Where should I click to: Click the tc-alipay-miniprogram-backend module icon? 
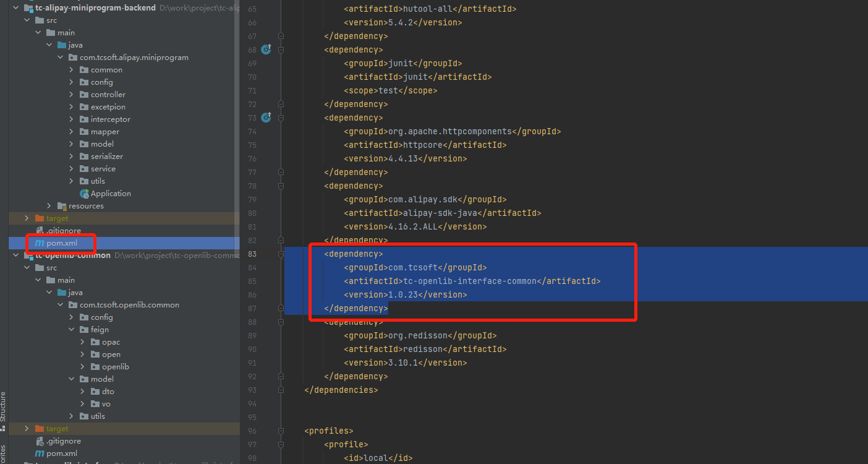[28, 8]
